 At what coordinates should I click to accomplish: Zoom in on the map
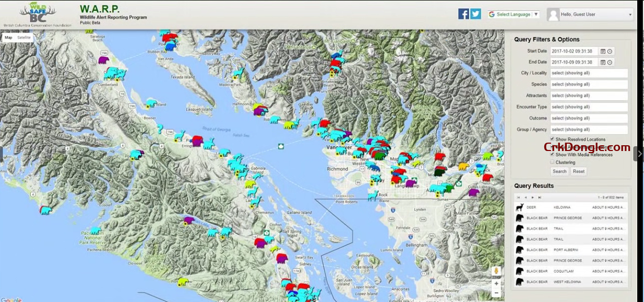496,283
